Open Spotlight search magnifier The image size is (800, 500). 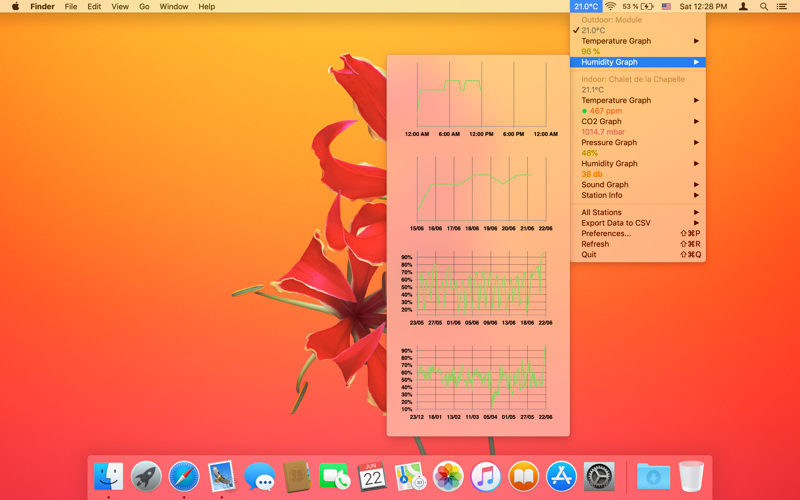point(764,7)
